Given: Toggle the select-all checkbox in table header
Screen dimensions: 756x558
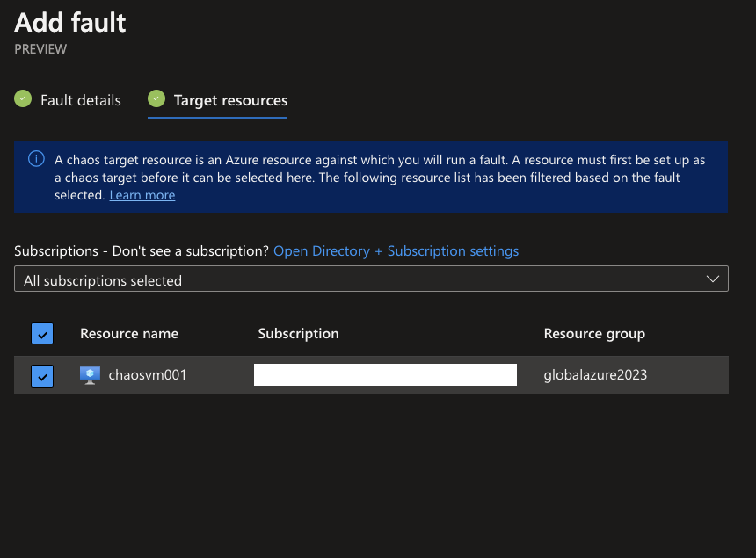Looking at the screenshot, I should (x=42, y=333).
